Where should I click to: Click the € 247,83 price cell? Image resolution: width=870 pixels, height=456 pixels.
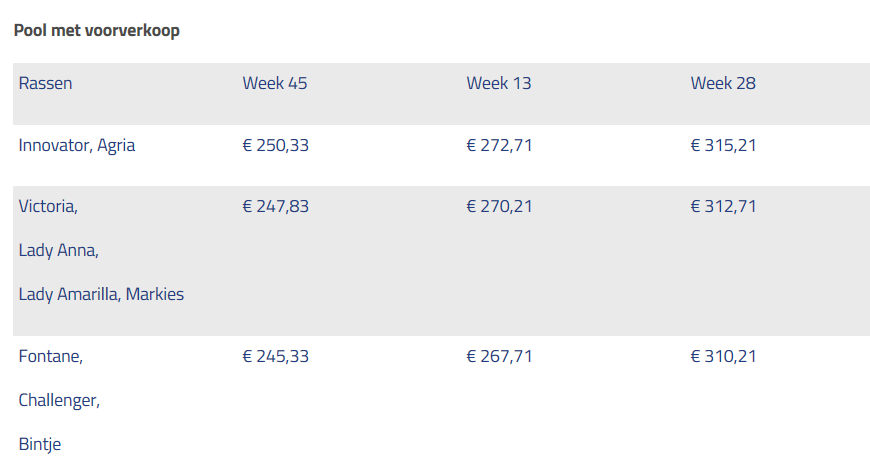pyautogui.click(x=276, y=206)
